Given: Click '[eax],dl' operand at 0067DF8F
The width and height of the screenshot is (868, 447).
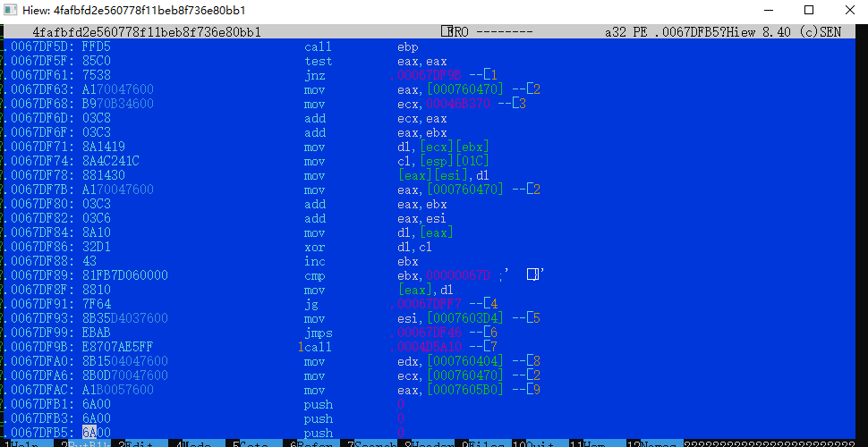Looking at the screenshot, I should 426,291.
